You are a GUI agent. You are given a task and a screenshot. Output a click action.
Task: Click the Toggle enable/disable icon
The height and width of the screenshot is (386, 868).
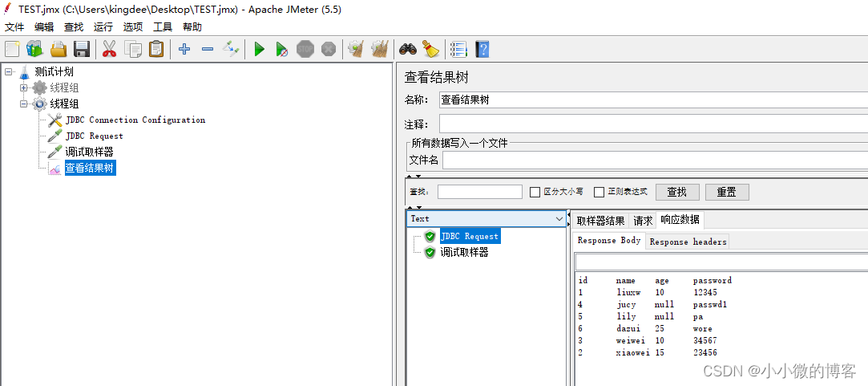231,50
